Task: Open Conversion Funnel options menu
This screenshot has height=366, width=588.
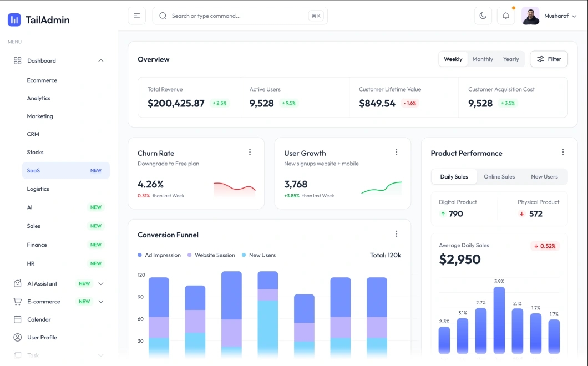Action: click(x=397, y=234)
